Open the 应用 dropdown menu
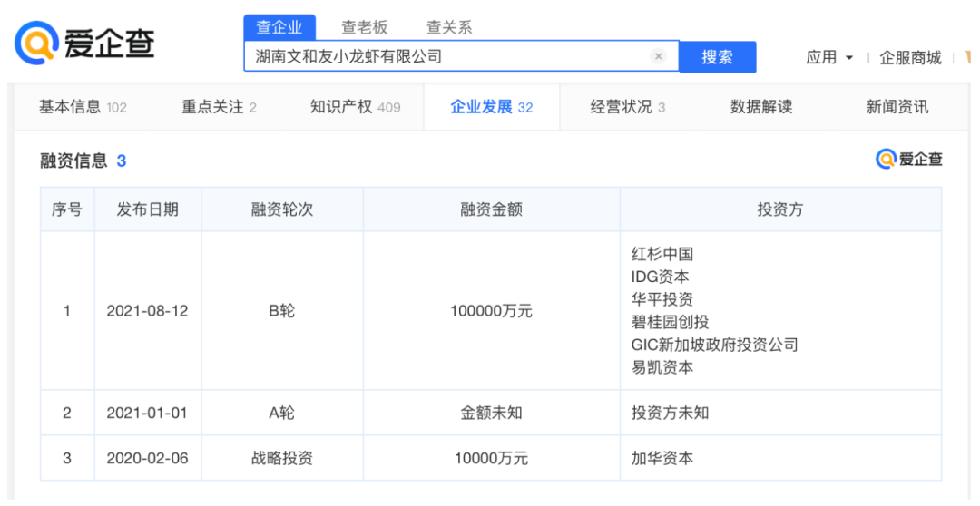The width and height of the screenshot is (980, 506). [x=828, y=57]
